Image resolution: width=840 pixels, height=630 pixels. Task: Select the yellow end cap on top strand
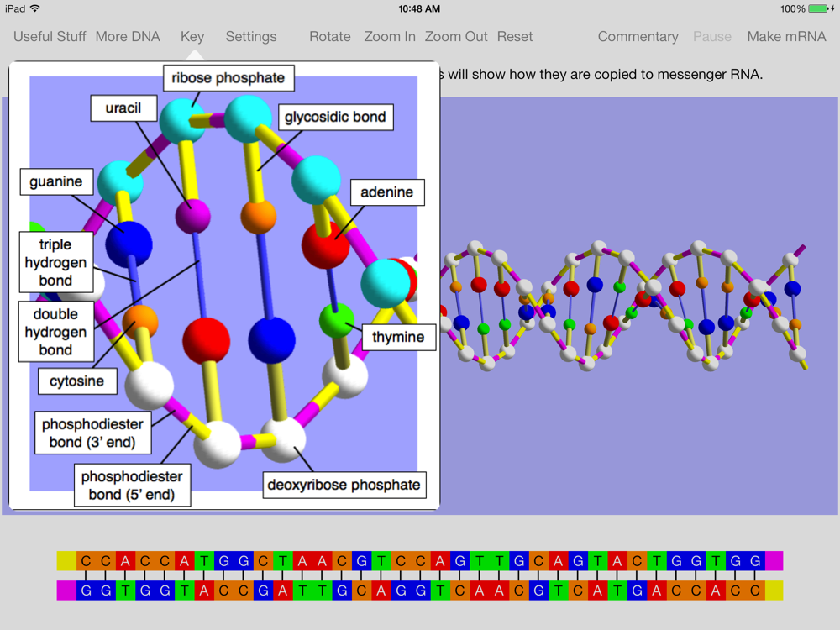(x=66, y=561)
